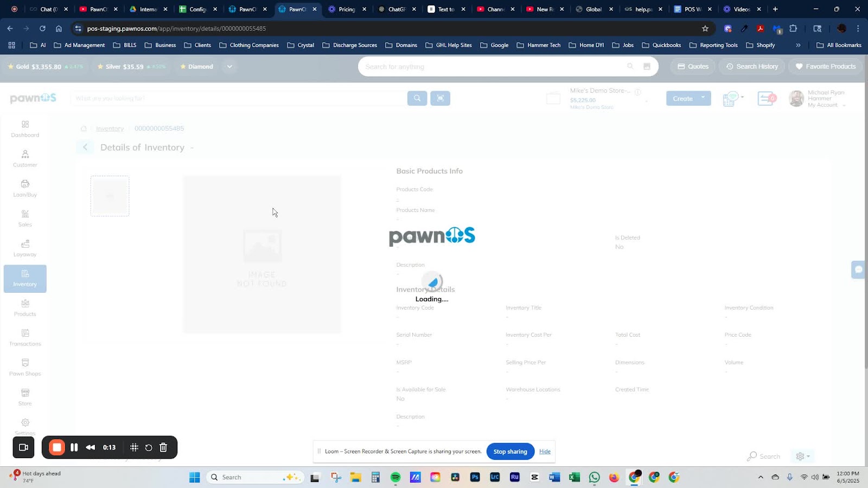Image resolution: width=868 pixels, height=488 pixels.
Task: Click the Silver price ticker
Action: [131, 67]
